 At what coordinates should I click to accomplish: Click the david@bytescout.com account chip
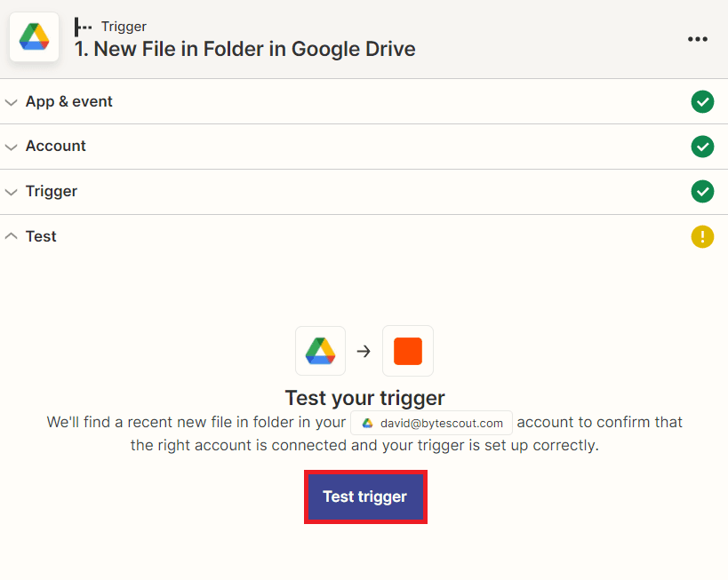pyautogui.click(x=432, y=423)
